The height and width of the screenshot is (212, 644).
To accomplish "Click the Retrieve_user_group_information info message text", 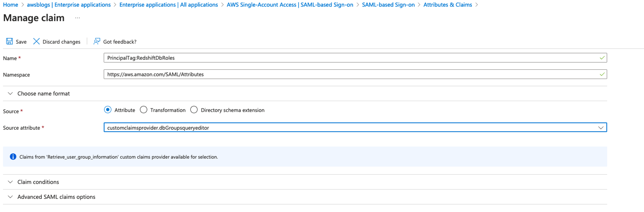I will tap(119, 157).
